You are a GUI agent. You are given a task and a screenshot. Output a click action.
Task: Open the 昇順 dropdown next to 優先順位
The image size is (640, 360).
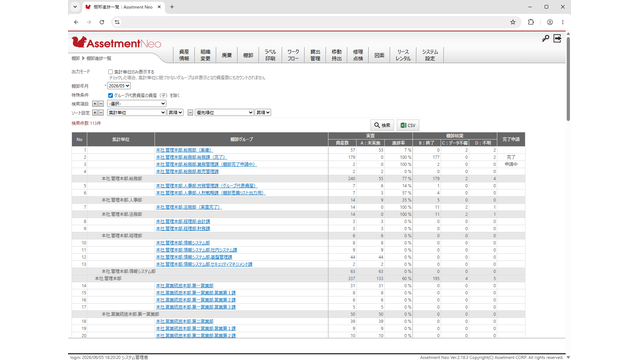(x=263, y=113)
